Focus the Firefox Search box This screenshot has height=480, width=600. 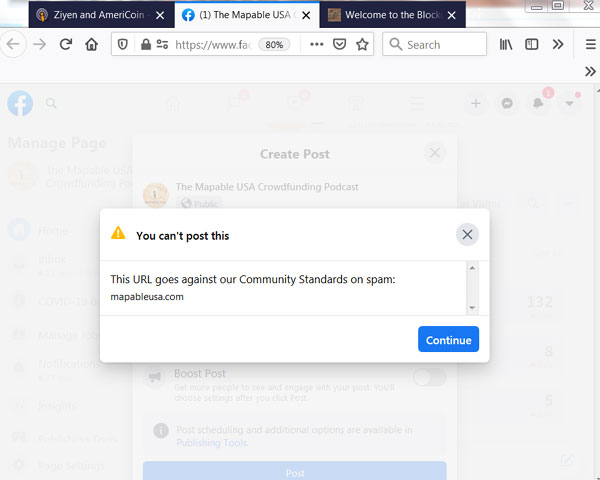434,44
